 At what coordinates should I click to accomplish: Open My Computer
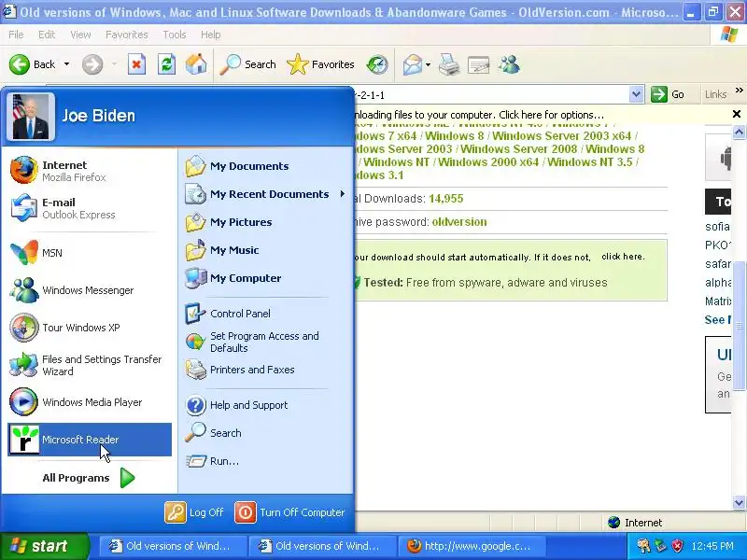tap(265, 278)
